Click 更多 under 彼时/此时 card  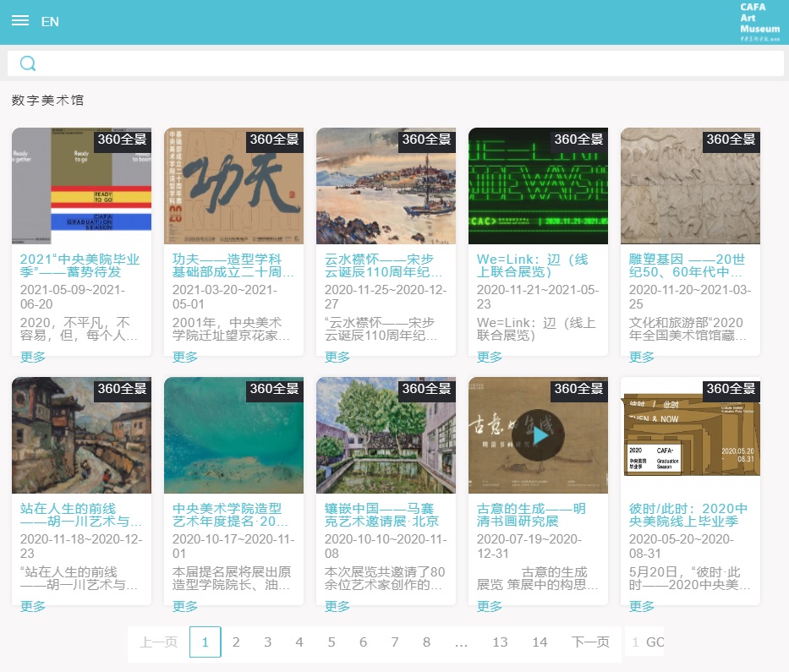click(642, 607)
